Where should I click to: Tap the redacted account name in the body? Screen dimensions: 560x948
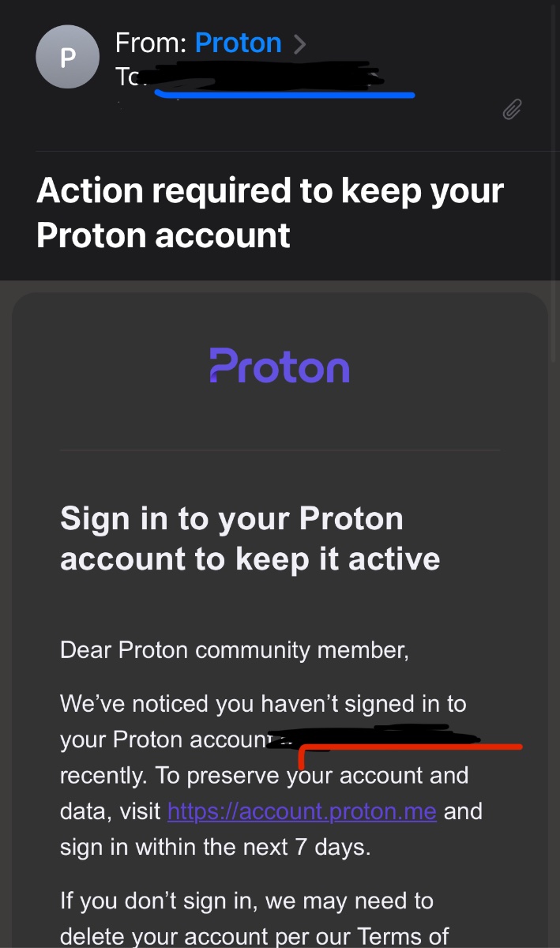point(371,737)
